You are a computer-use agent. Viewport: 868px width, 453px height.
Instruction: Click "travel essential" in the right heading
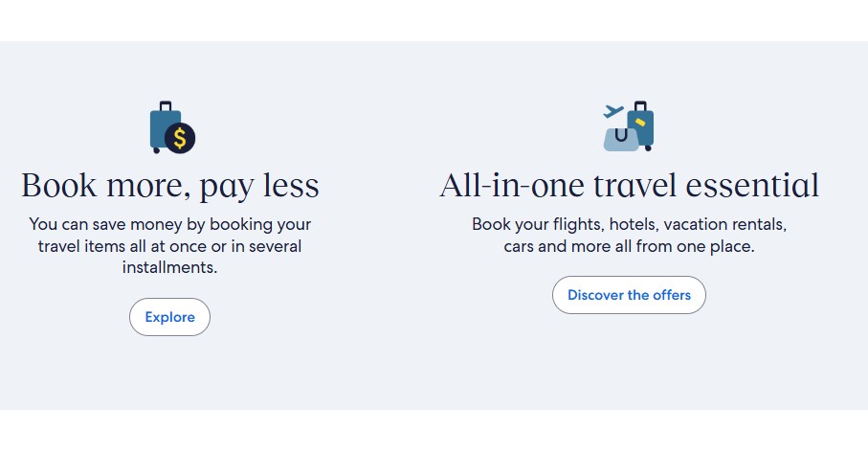[710, 185]
